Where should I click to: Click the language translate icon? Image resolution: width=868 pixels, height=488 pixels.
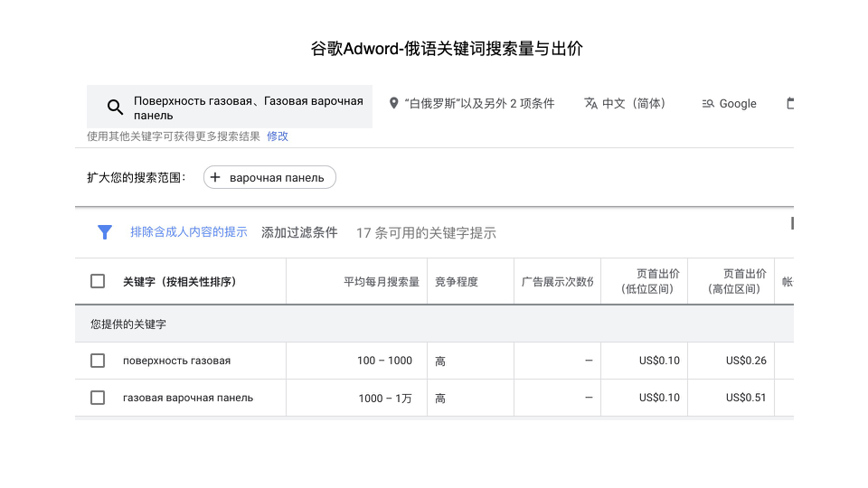pyautogui.click(x=590, y=103)
